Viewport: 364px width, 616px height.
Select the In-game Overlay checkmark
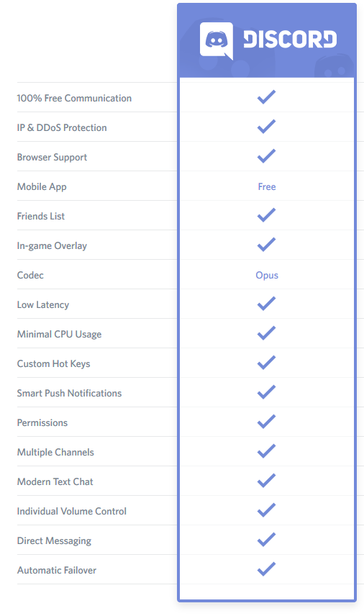pos(267,245)
